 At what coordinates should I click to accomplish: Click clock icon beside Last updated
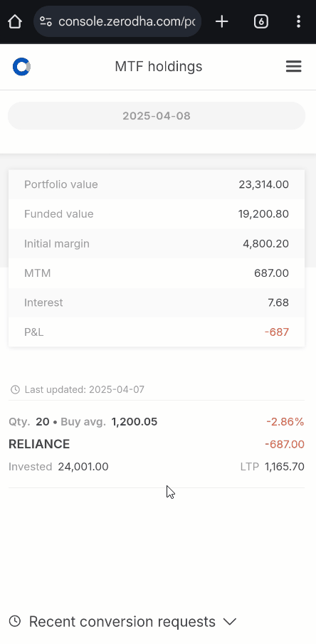pyautogui.click(x=15, y=389)
